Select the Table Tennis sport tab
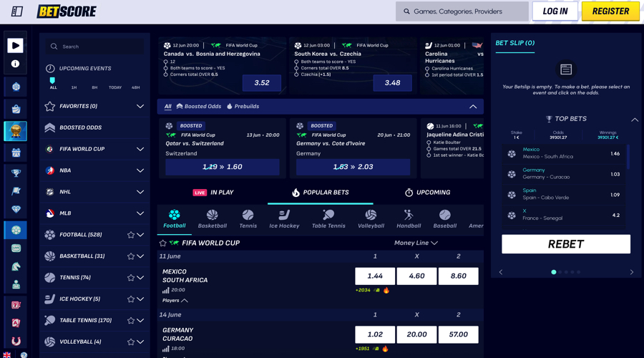Screen dimensions: 644x358 pos(328,219)
